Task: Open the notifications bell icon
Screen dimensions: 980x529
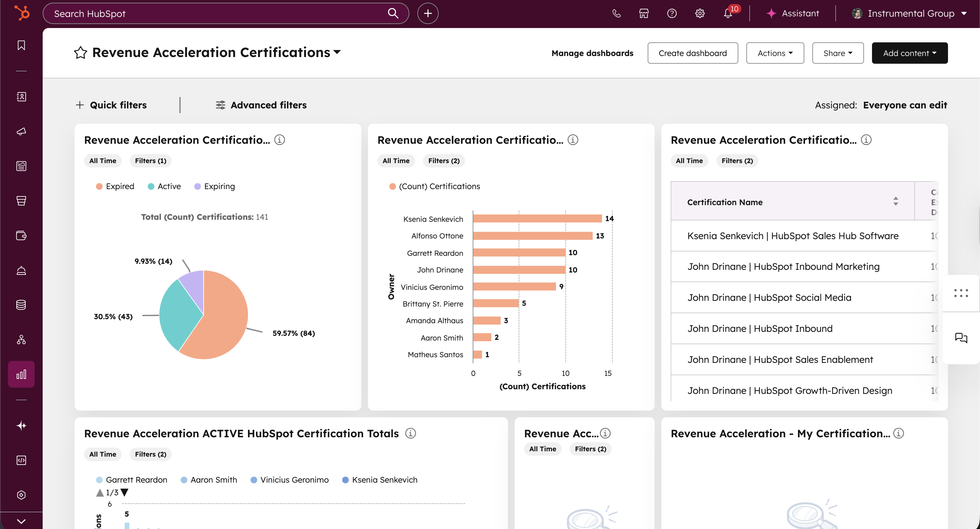Action: pyautogui.click(x=727, y=14)
